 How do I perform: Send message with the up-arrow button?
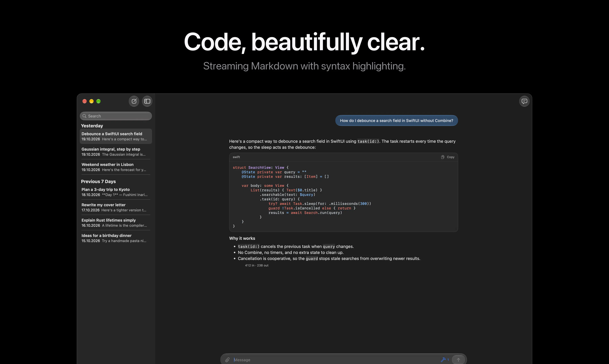458,360
